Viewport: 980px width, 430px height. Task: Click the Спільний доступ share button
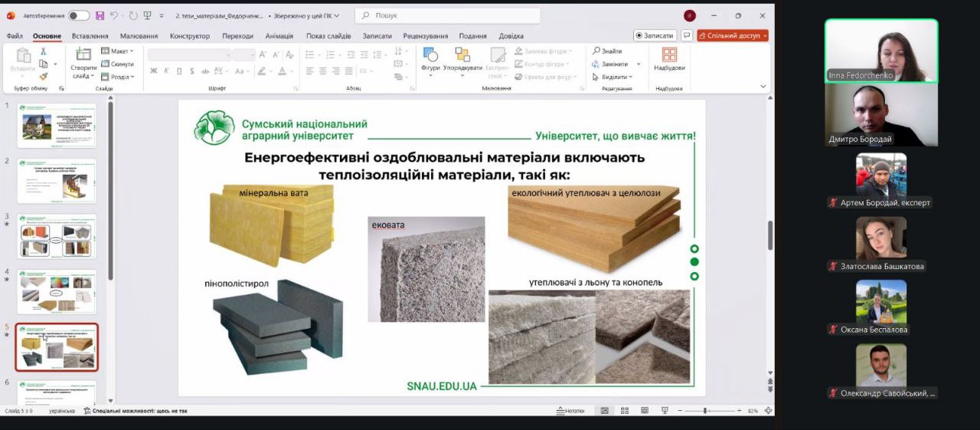pyautogui.click(x=732, y=35)
